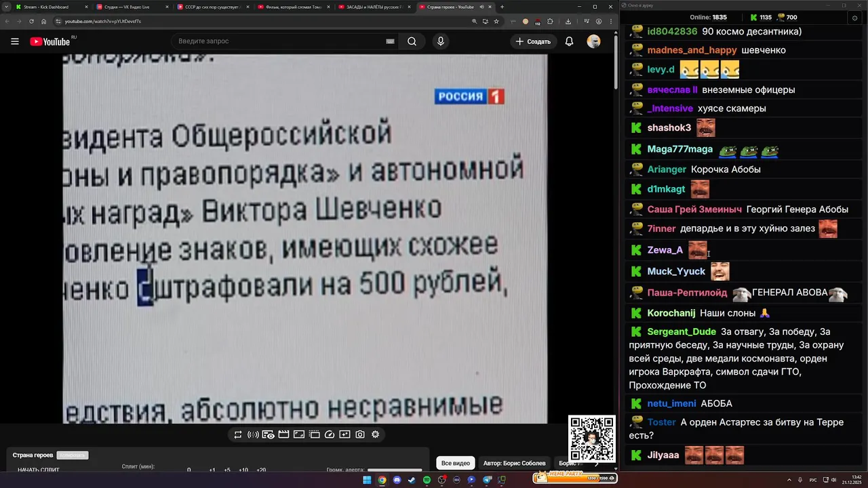Open Telegram from the taskbar
This screenshot has height=488, width=868.
(486, 480)
